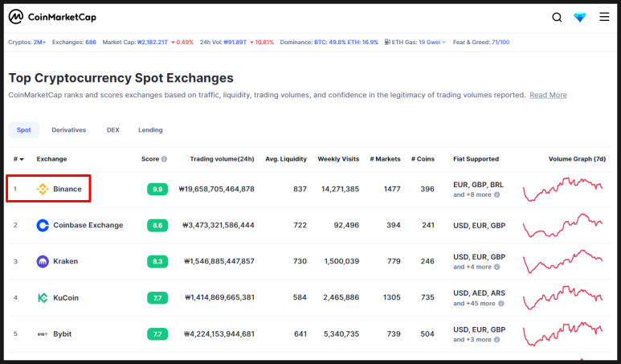621x364 pixels.
Task: Sort by # Coins header
Action: click(423, 159)
